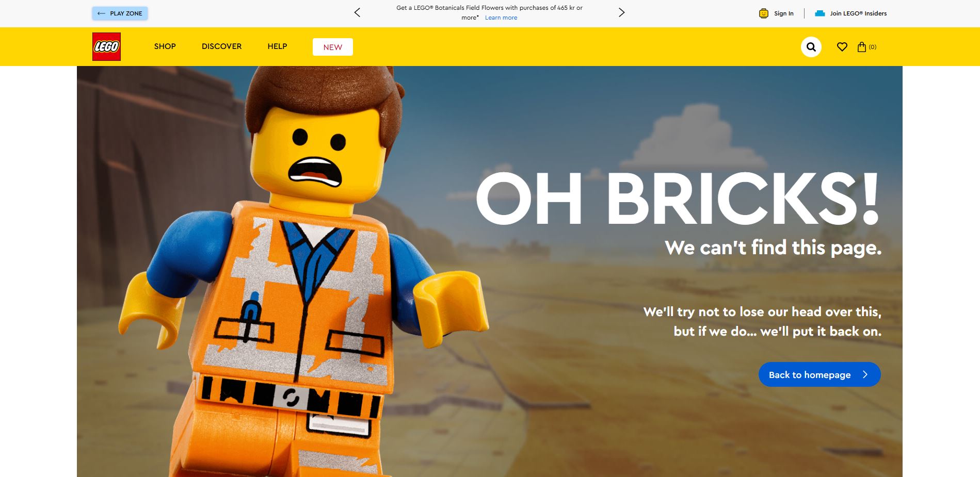This screenshot has height=477, width=980.
Task: Click the back arrow in PLAY ZONE
Action: coord(101,13)
